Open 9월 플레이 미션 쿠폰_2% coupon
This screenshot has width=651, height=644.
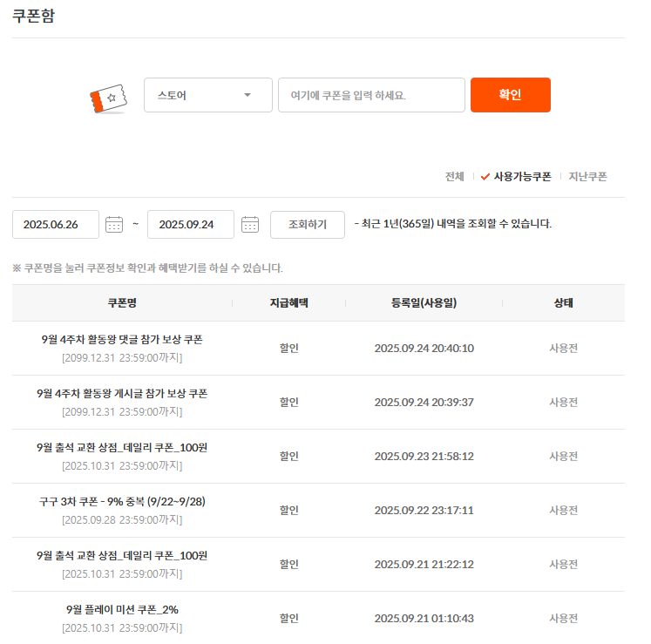122,609
